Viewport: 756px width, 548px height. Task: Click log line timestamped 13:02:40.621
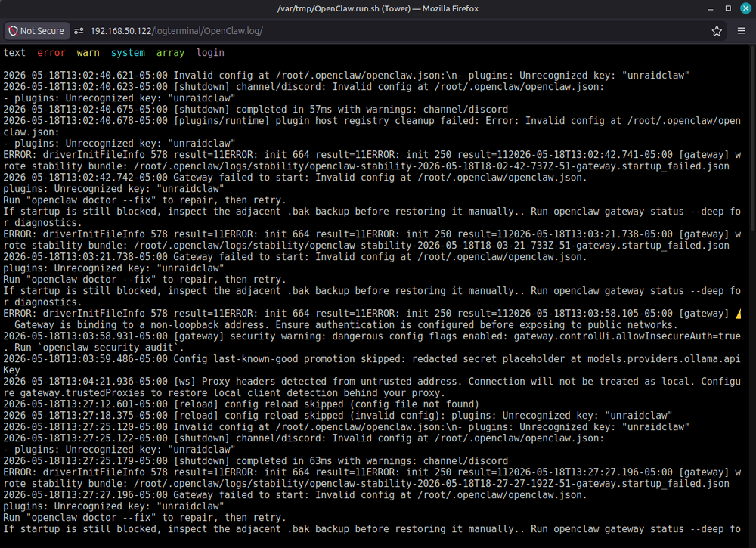click(x=346, y=76)
